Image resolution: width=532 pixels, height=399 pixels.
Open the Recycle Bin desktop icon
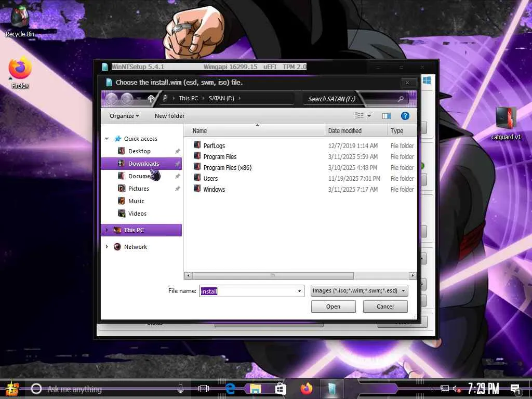[20, 20]
